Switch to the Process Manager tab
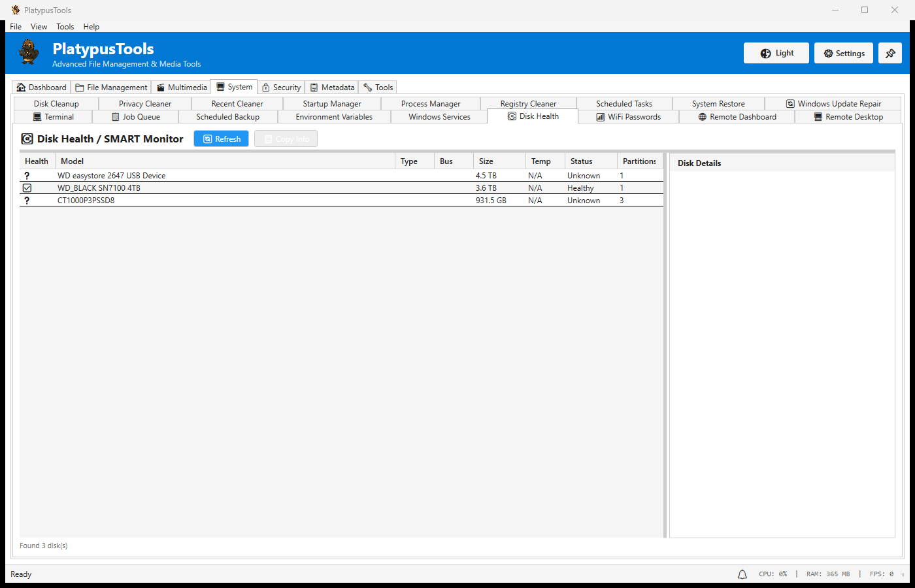Viewport: 915px width, 588px height. [430, 103]
